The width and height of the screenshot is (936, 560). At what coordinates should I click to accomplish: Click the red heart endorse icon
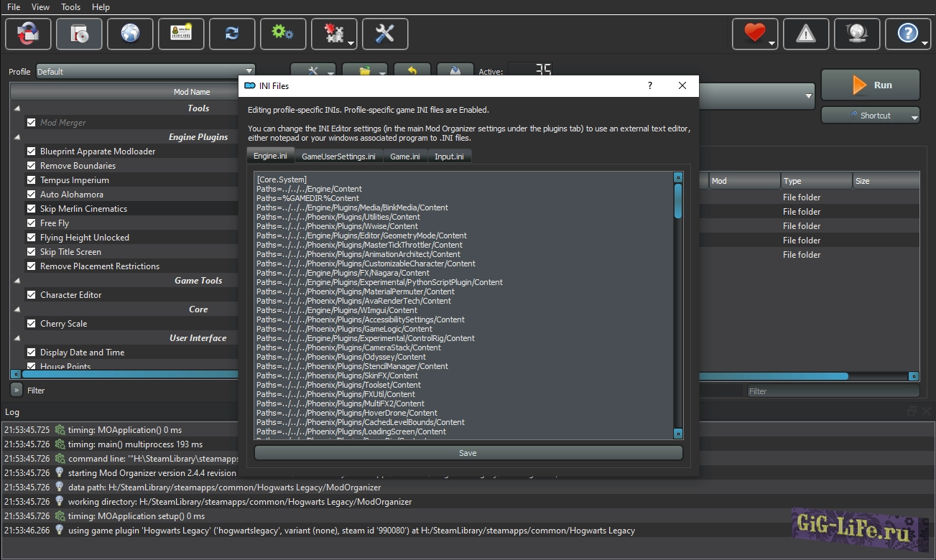754,34
